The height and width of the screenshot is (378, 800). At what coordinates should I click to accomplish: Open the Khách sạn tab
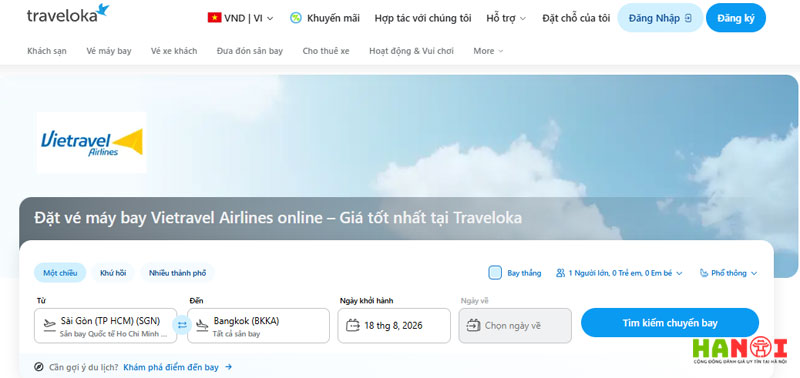point(47,51)
